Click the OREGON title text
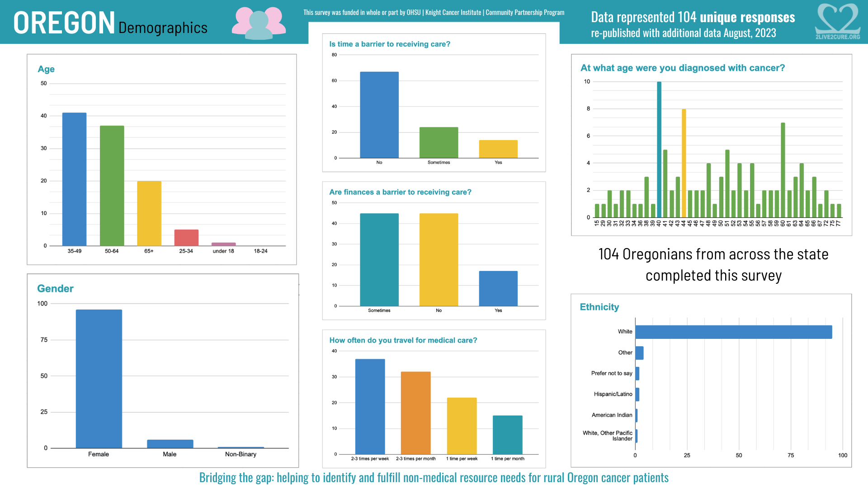The image size is (868, 488). pyautogui.click(x=64, y=23)
